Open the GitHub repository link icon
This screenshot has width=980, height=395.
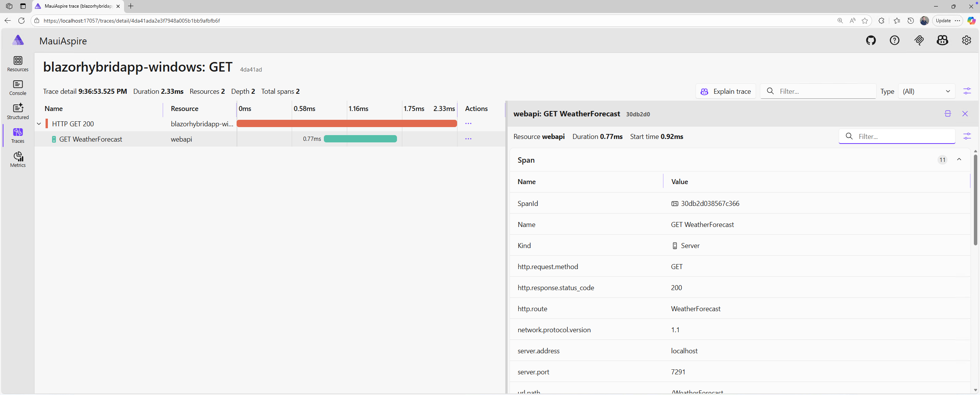coord(871,40)
